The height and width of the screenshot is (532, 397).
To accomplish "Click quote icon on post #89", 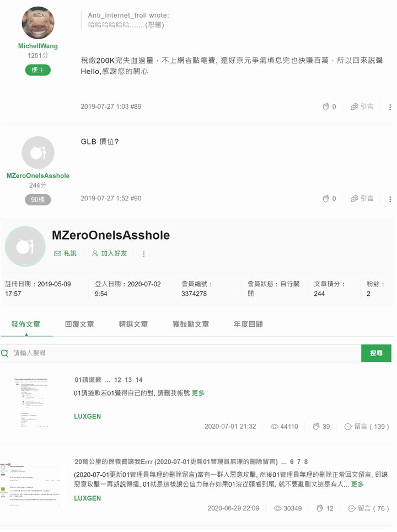I will (x=355, y=107).
